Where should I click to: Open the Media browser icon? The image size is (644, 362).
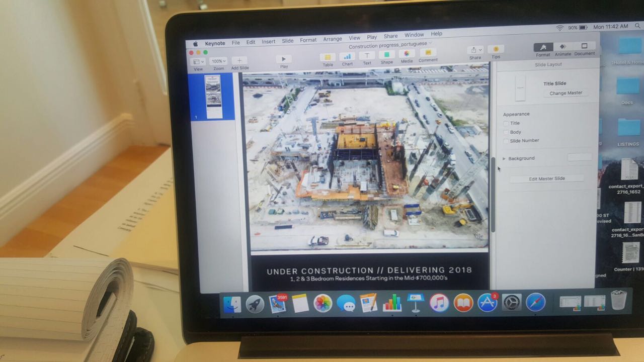click(407, 54)
